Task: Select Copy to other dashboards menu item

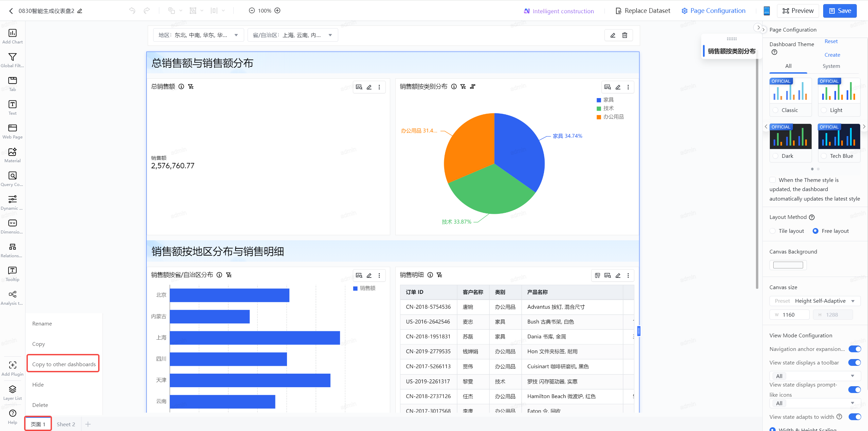Action: tap(64, 364)
